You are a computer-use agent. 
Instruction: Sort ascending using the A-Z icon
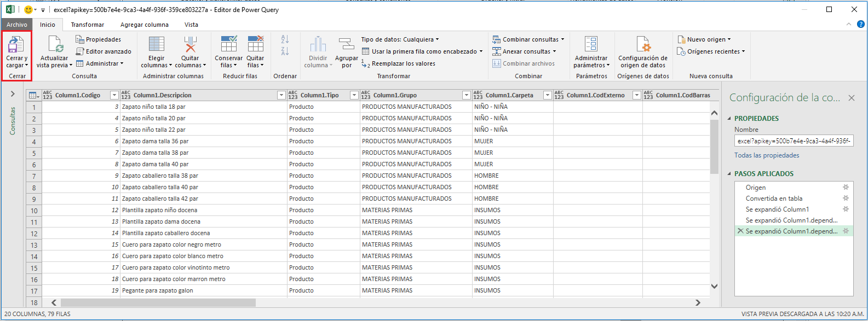[285, 39]
